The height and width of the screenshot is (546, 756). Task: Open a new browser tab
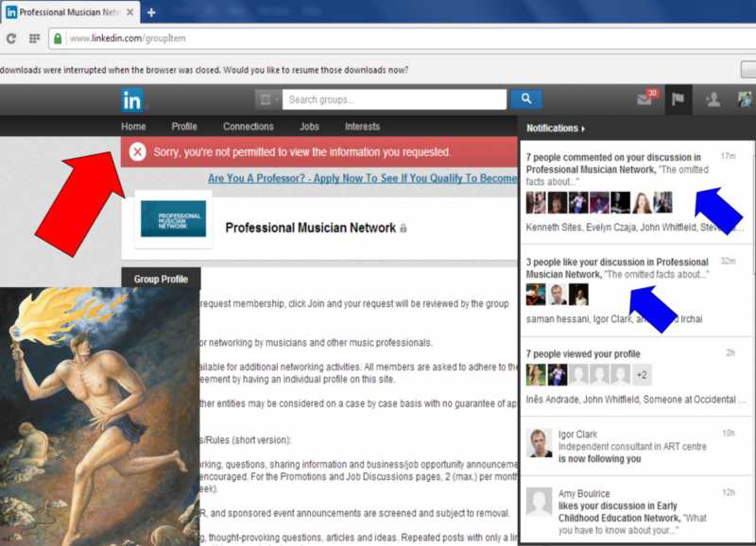click(151, 12)
